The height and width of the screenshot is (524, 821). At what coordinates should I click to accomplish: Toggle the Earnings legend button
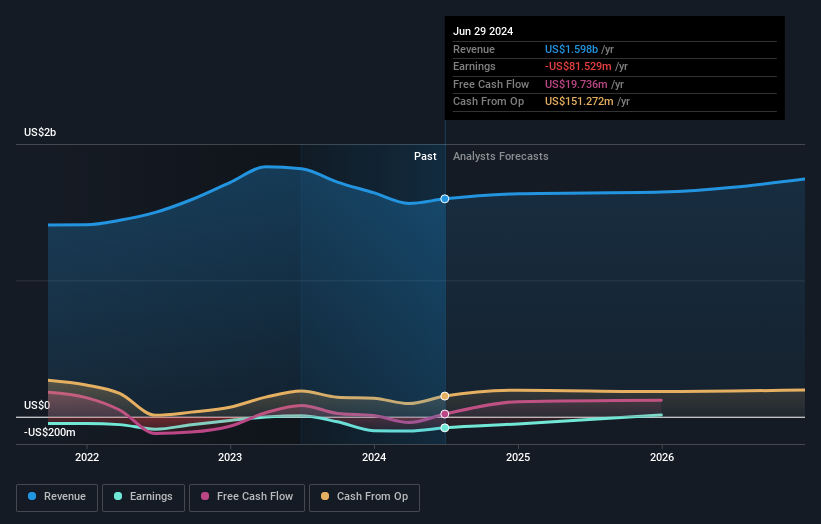tap(143, 497)
